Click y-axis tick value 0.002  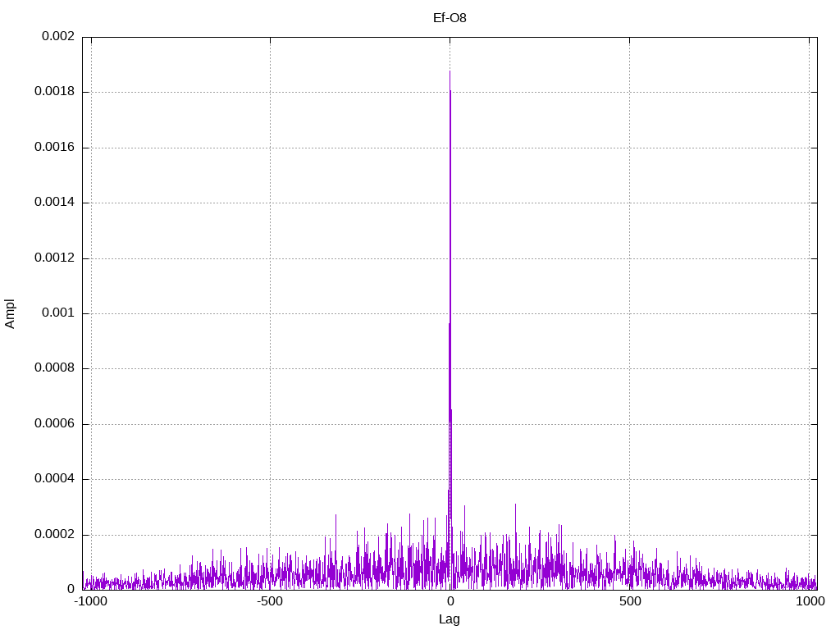(58, 36)
